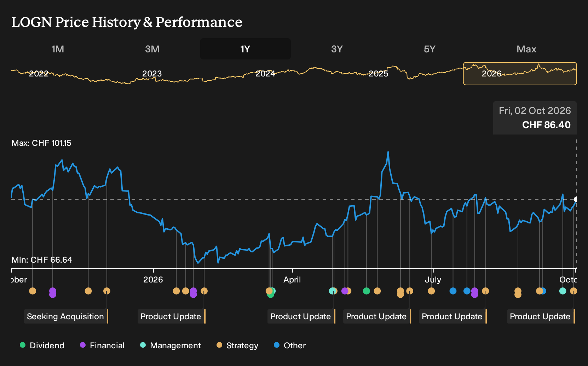Open the Seeking Acquisition event label

(66, 316)
